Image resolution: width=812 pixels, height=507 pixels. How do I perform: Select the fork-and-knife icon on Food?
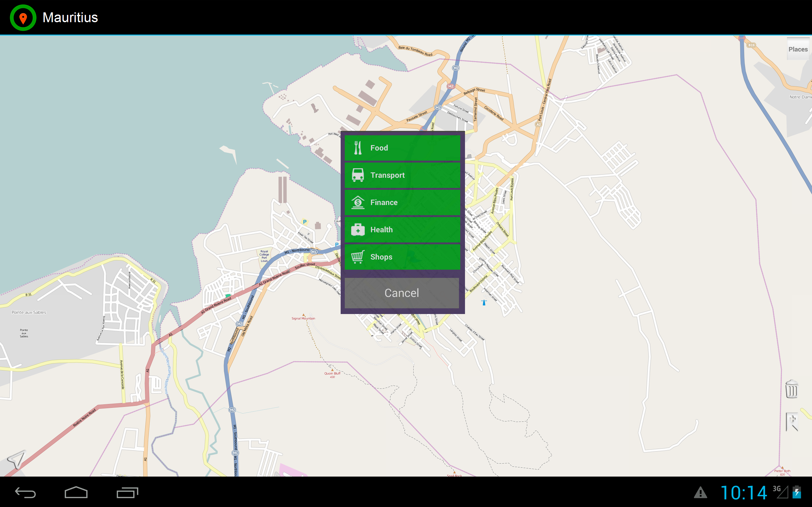point(358,148)
